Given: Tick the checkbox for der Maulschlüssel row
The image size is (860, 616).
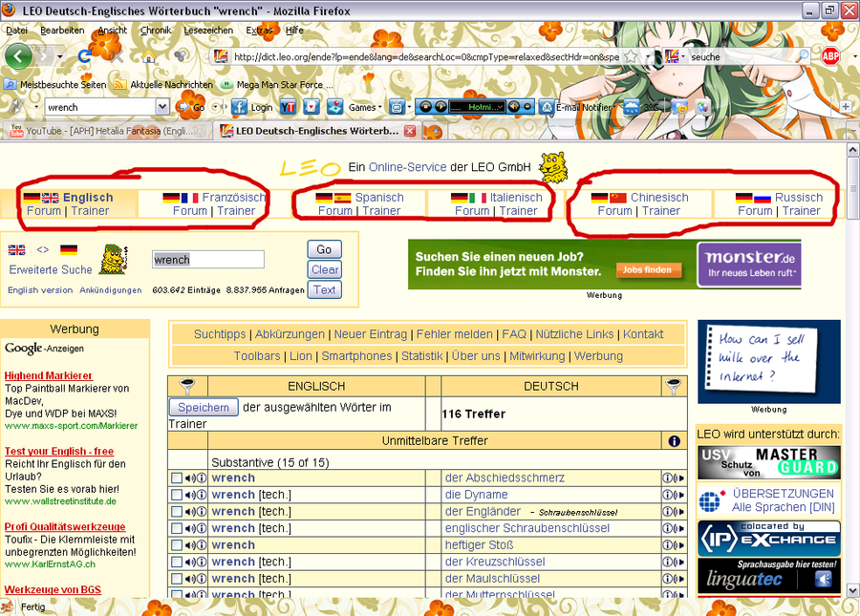Looking at the screenshot, I should point(177,579).
